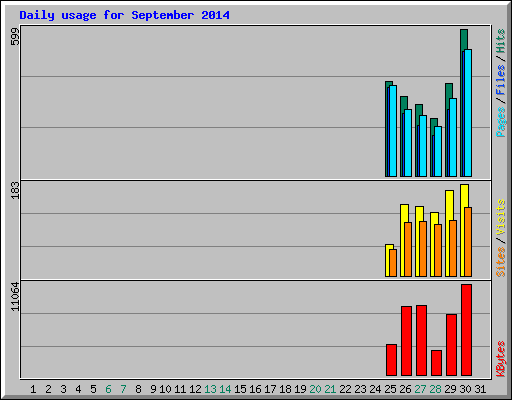Click the day 26 cyan Pages bar
This screenshot has height=400, width=512.
tap(408, 143)
